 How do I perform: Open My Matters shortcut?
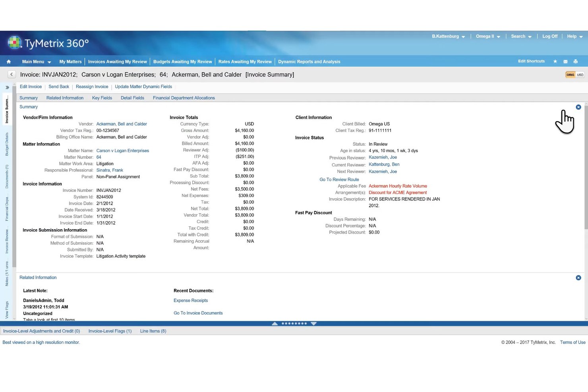[70, 62]
